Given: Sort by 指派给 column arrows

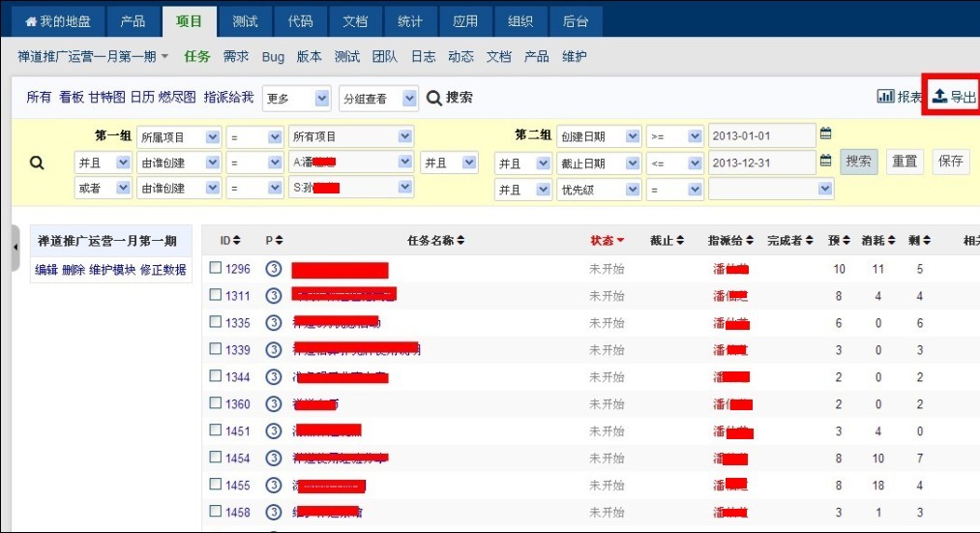Looking at the screenshot, I should [x=750, y=241].
